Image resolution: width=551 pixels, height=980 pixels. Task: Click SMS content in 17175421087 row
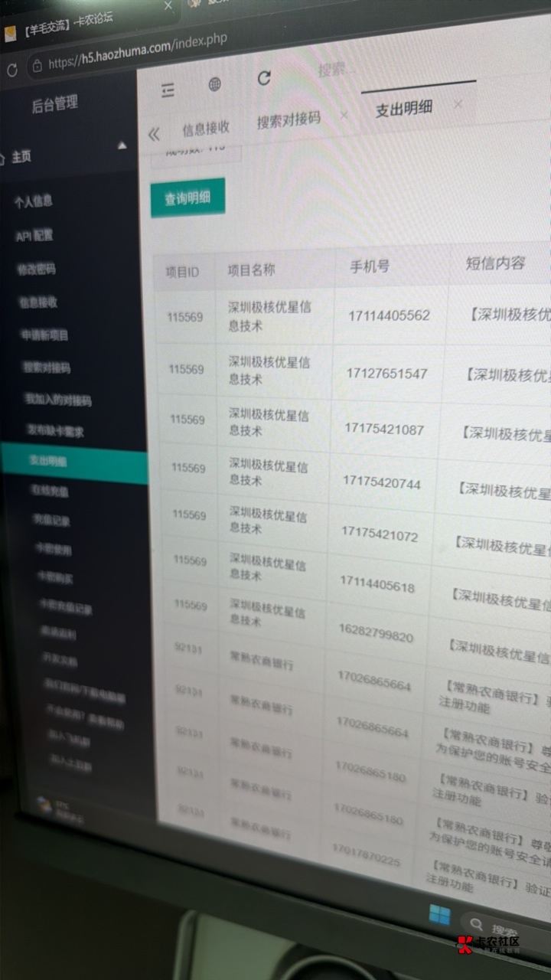click(505, 433)
